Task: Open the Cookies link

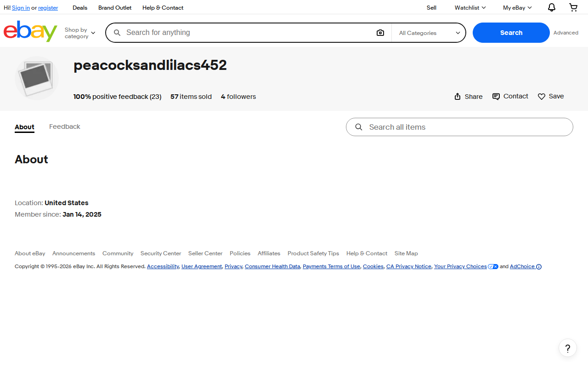Action: click(373, 267)
